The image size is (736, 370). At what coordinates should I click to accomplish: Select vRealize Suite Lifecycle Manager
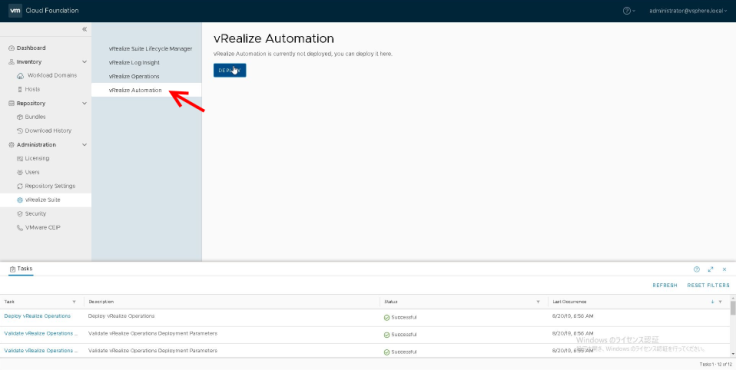point(150,49)
